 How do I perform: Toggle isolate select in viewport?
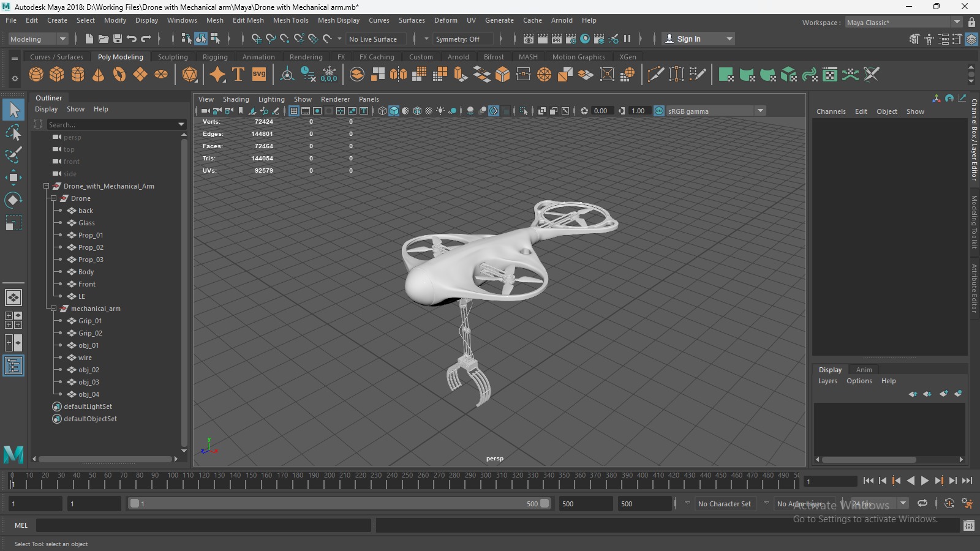point(523,111)
